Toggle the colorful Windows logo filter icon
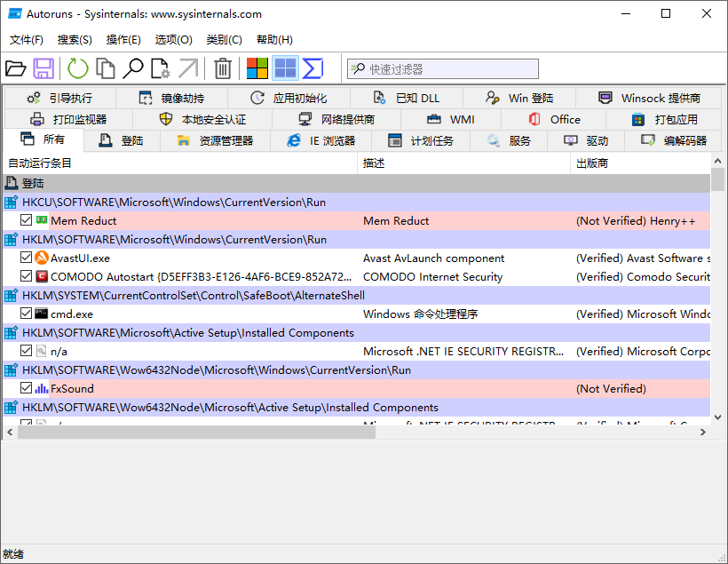Image resolution: width=728 pixels, height=564 pixels. (x=257, y=68)
